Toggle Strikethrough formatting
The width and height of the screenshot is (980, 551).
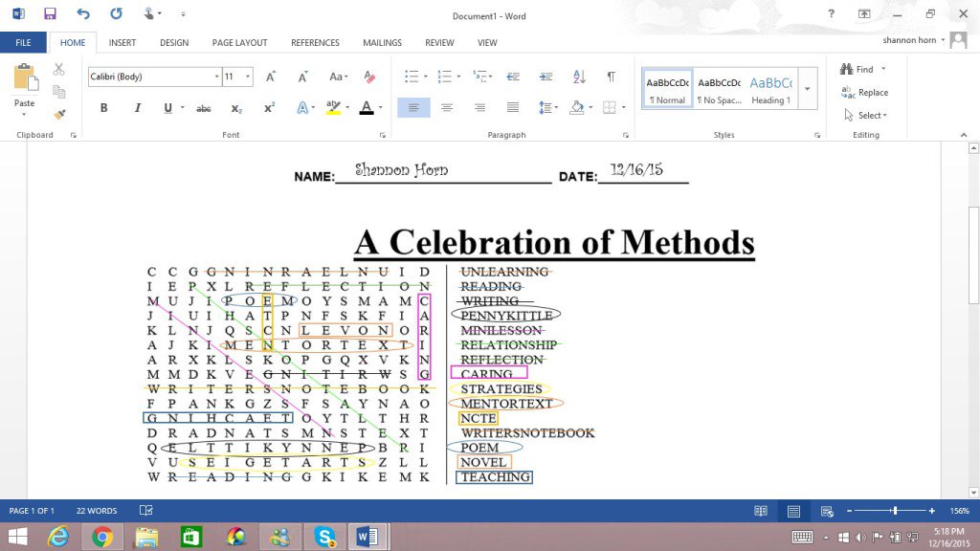coord(204,108)
